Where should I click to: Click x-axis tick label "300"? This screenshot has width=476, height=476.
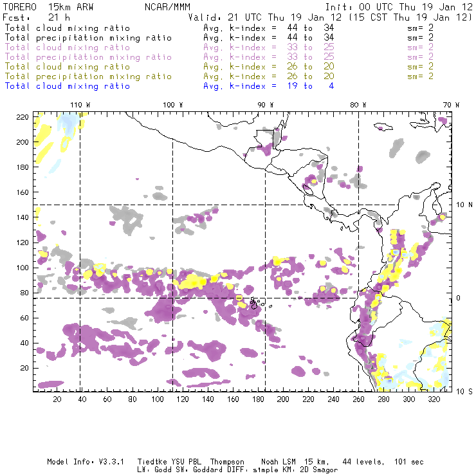pyautogui.click(x=409, y=399)
